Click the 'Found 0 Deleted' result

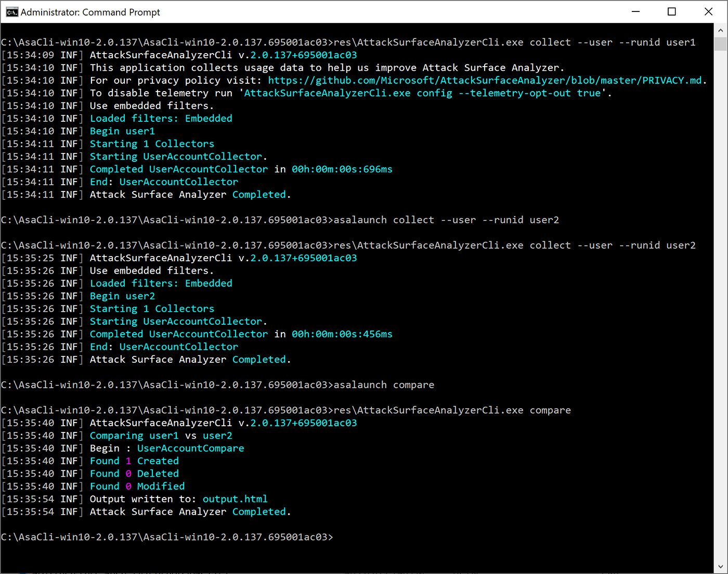134,474
